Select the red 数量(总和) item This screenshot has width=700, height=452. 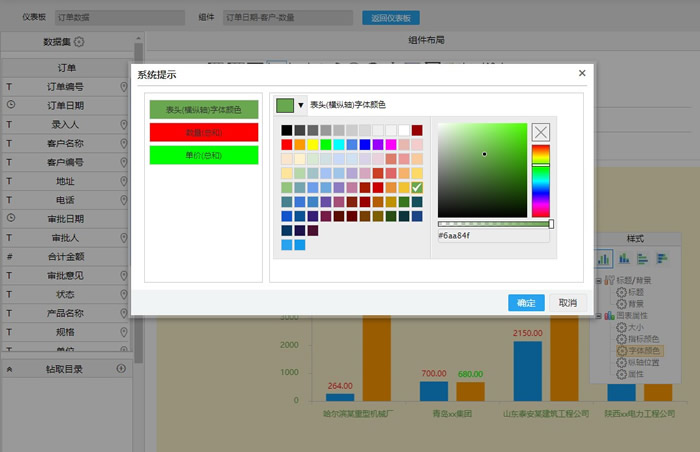(x=203, y=132)
